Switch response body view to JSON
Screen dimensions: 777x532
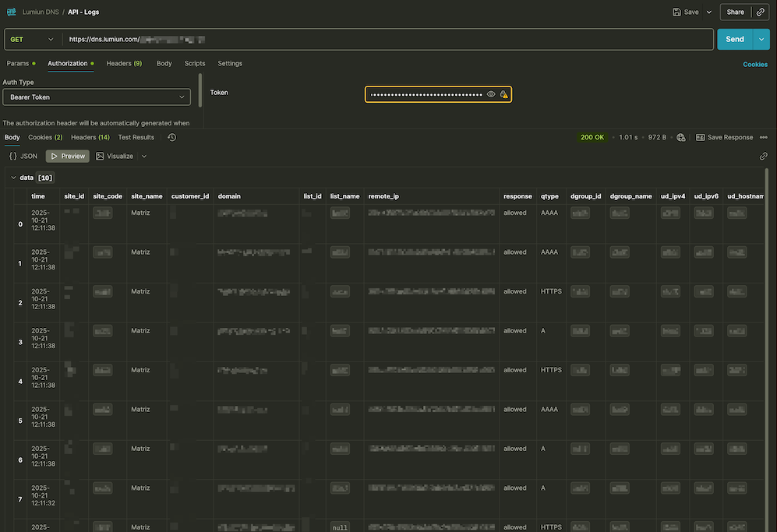tap(23, 157)
